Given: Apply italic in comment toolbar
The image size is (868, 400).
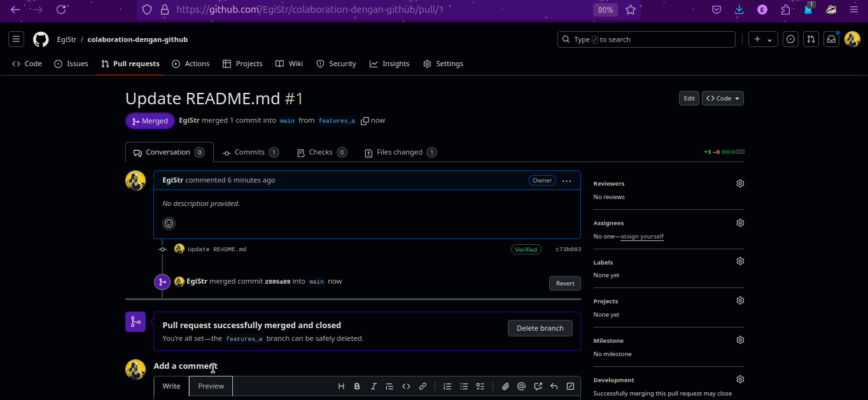Looking at the screenshot, I should (374, 386).
